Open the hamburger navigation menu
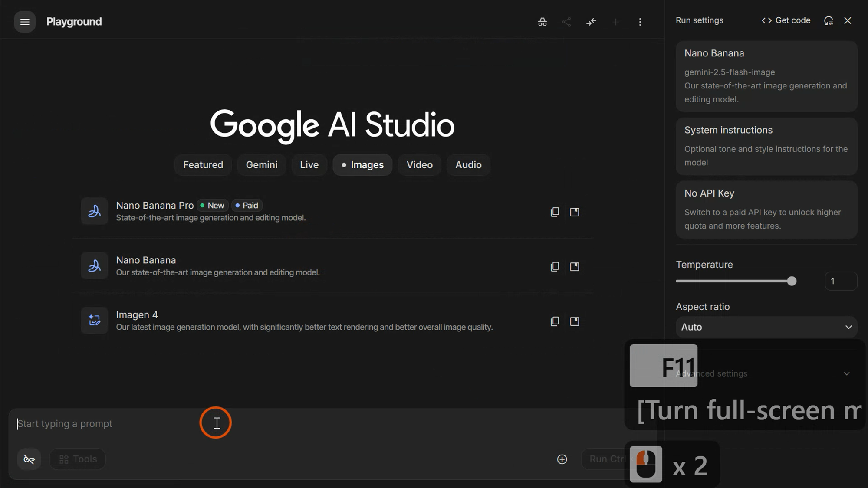The height and width of the screenshot is (488, 868). click(x=25, y=22)
